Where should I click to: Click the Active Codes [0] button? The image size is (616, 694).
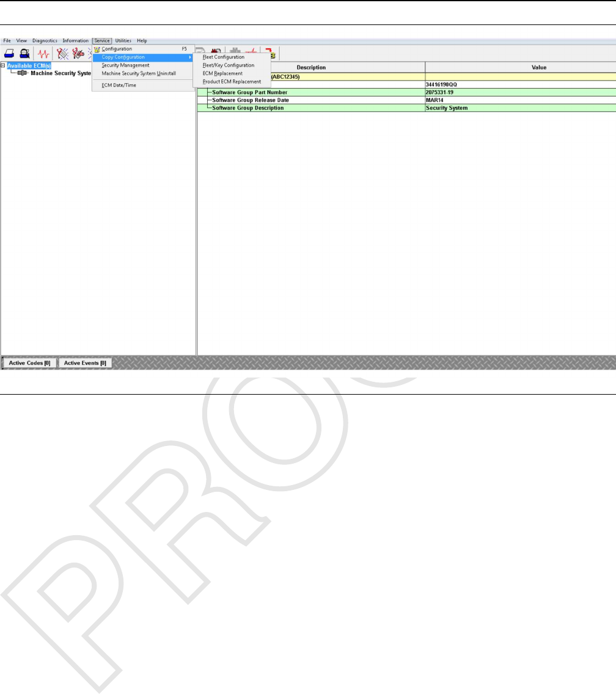point(30,363)
